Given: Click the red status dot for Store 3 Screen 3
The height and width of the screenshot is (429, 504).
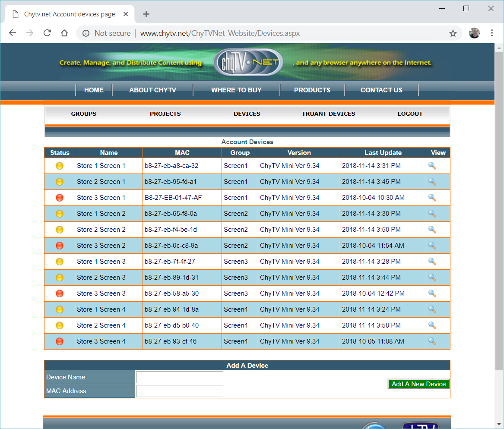Looking at the screenshot, I should [60, 293].
